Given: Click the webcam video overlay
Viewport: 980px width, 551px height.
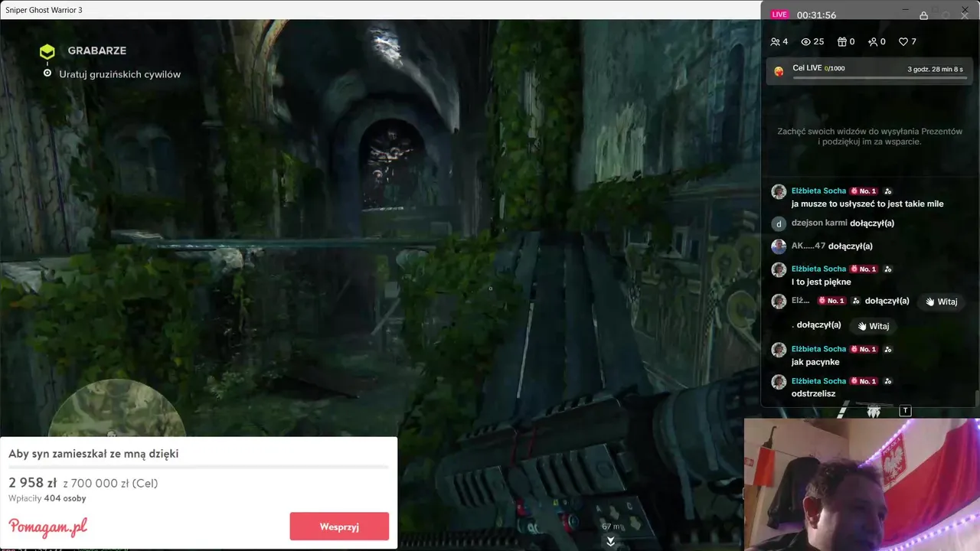Looking at the screenshot, I should click(862, 484).
